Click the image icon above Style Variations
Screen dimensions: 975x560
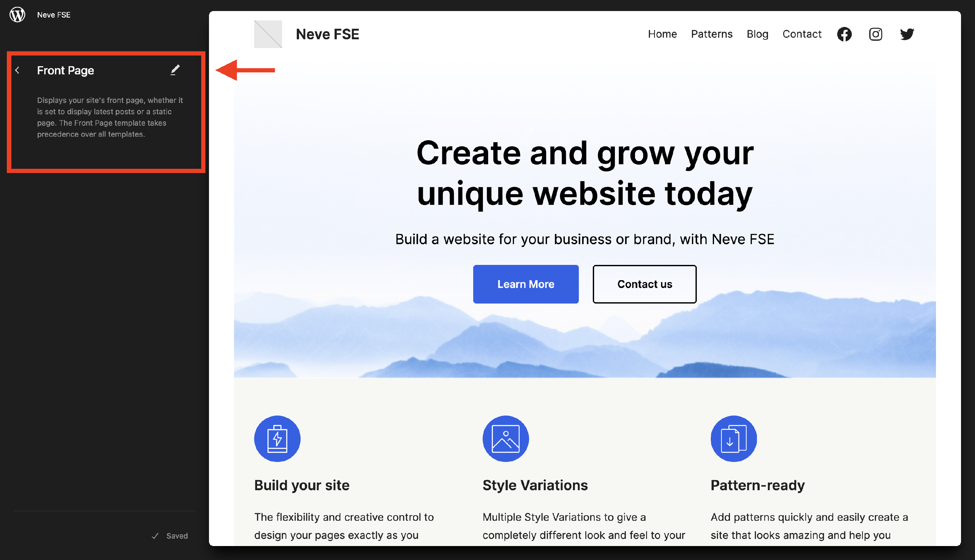tap(505, 439)
